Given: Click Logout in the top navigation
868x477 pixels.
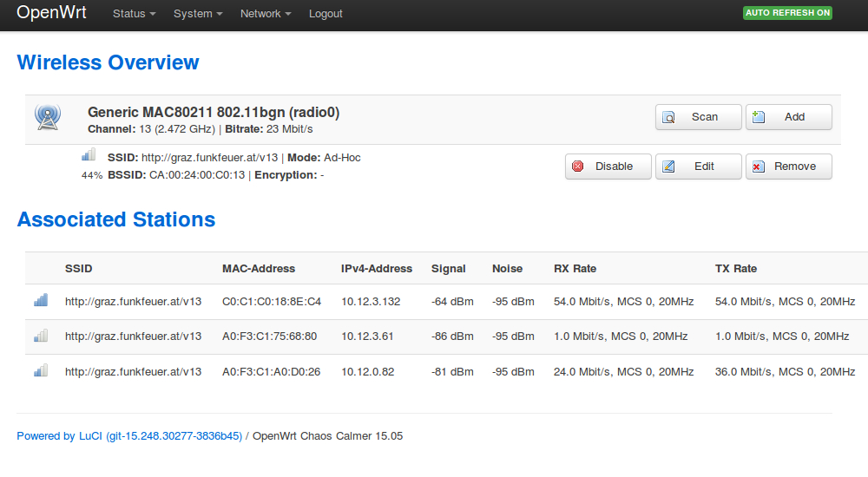Looking at the screenshot, I should pyautogui.click(x=325, y=14).
